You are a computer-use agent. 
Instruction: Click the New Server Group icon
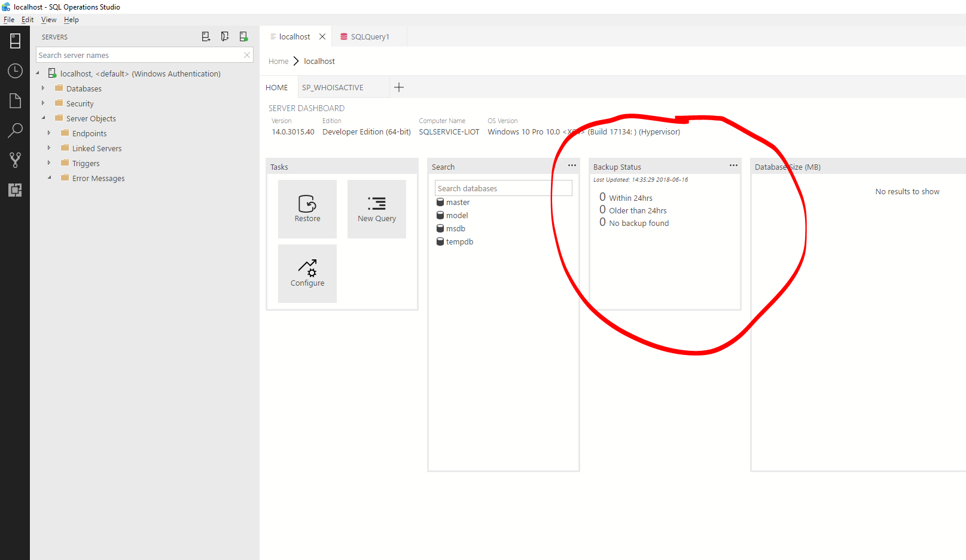click(225, 36)
